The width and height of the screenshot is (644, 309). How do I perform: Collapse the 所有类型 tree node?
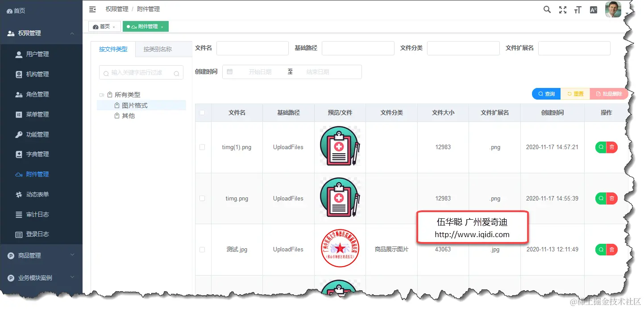coord(102,95)
